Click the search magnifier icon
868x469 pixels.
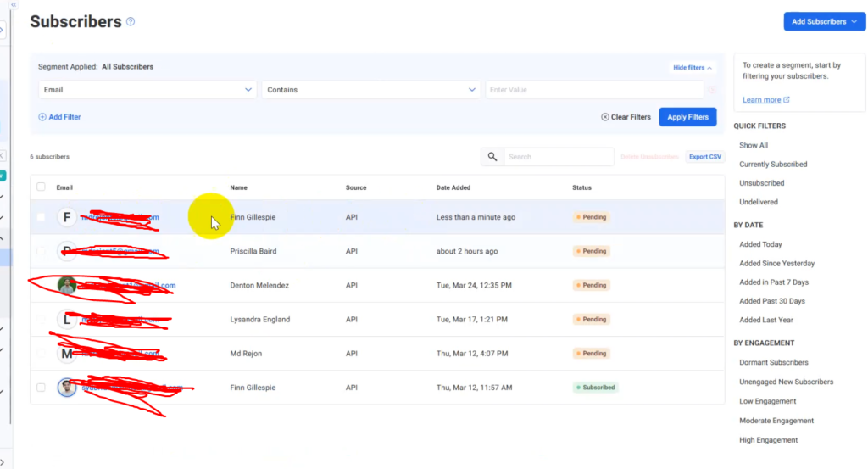(x=492, y=157)
